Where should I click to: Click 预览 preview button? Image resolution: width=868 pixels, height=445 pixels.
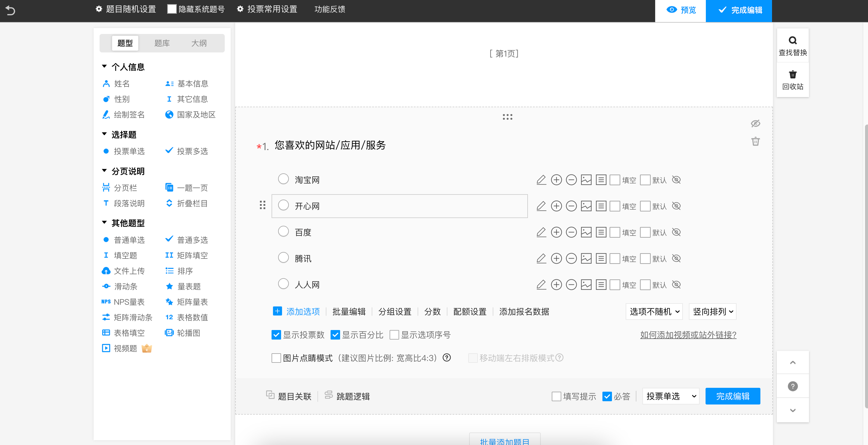coord(680,10)
